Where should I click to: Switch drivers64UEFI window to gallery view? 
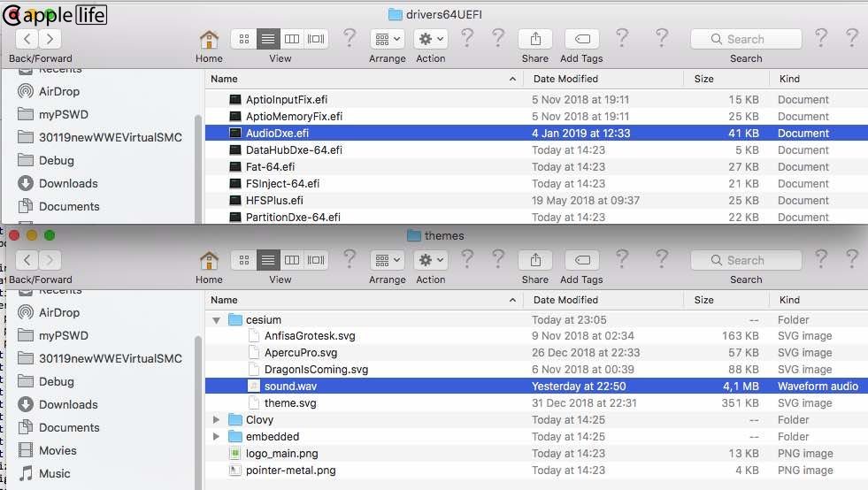pyautogui.click(x=316, y=39)
